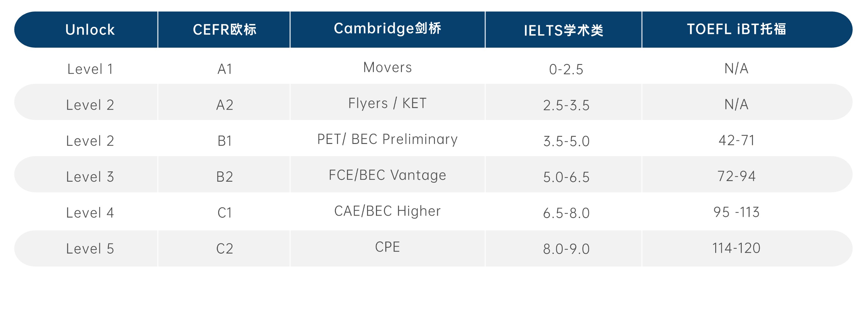Select IELTS score 2.5-3.5 cell
This screenshot has width=868, height=309.
566,105
